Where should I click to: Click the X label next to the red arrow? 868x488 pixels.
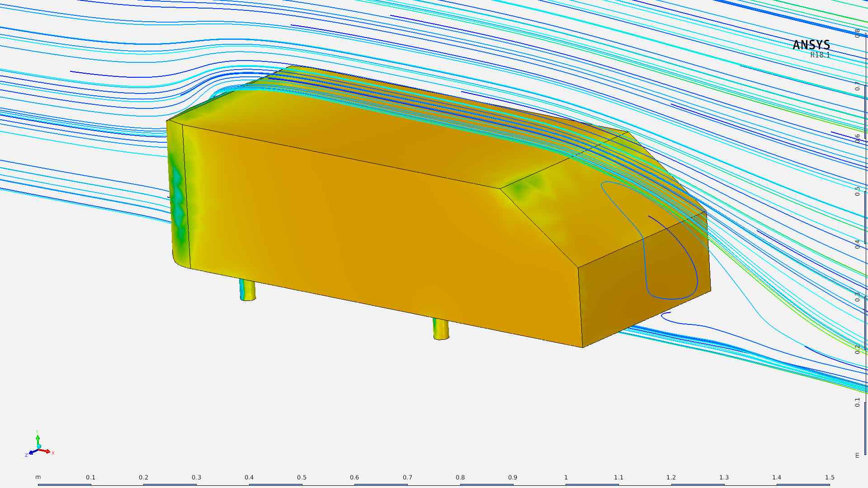53,452
